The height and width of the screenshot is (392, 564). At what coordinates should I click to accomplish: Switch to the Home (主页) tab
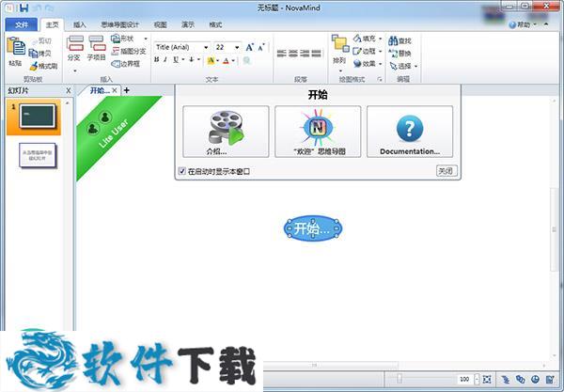point(52,24)
